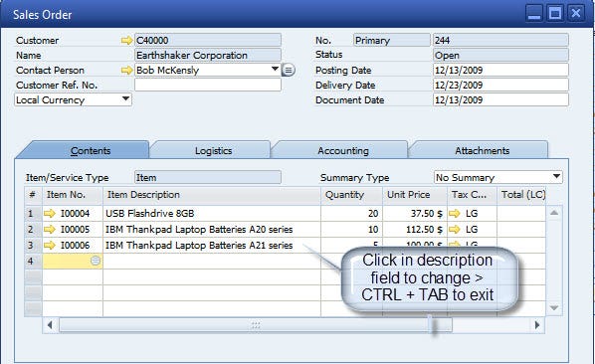Click tax code link arrow in row 2
This screenshot has width=595, height=364.
tap(455, 230)
